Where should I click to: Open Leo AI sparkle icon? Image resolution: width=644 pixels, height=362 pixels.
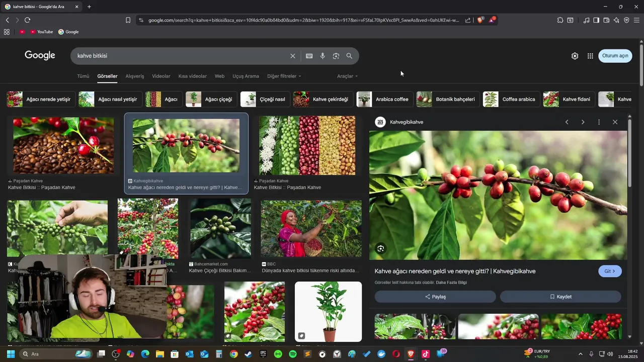[x=616, y=20]
